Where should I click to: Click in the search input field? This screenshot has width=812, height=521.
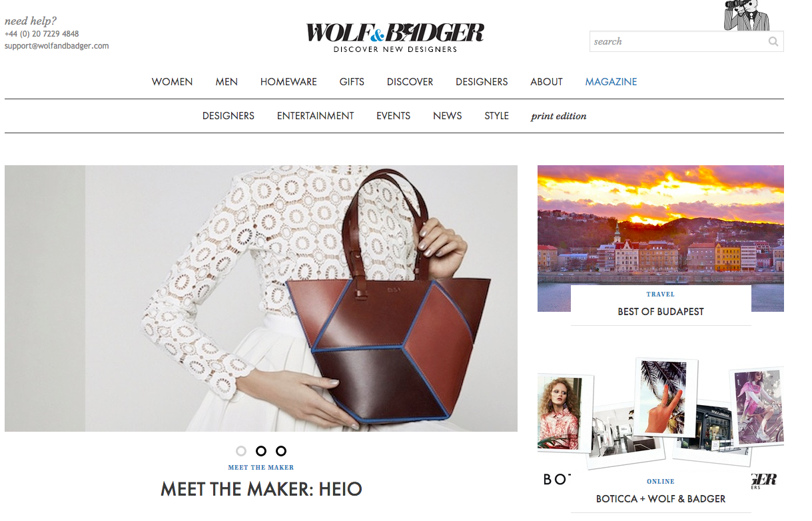point(678,41)
